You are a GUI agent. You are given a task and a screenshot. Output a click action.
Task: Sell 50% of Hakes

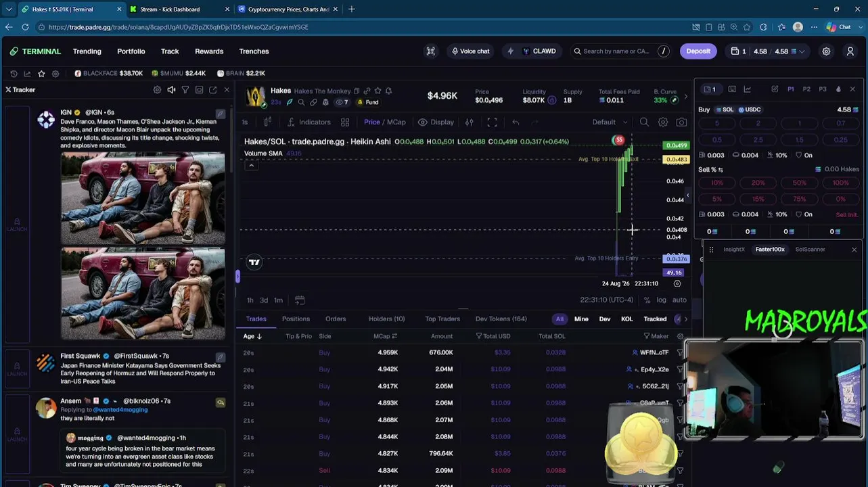coord(799,183)
